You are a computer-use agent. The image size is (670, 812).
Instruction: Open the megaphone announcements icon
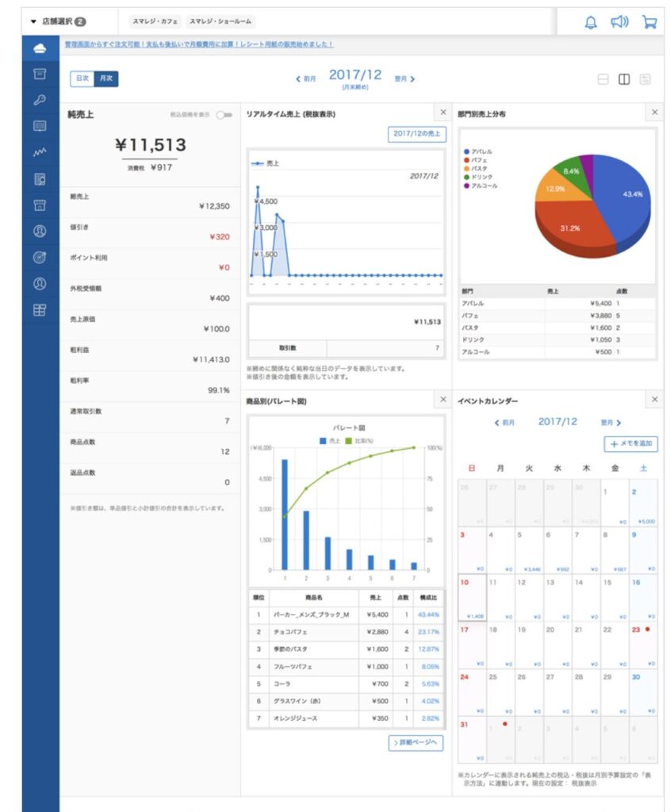pos(619,22)
